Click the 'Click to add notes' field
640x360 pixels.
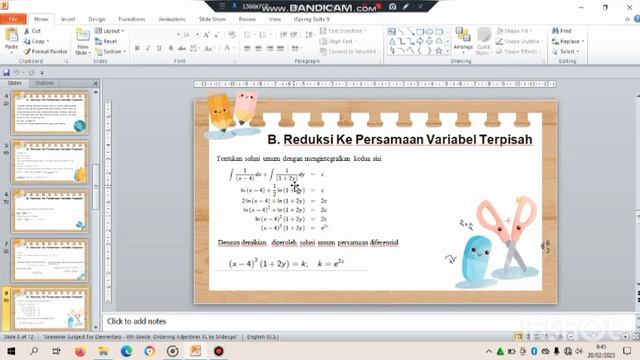click(369, 321)
